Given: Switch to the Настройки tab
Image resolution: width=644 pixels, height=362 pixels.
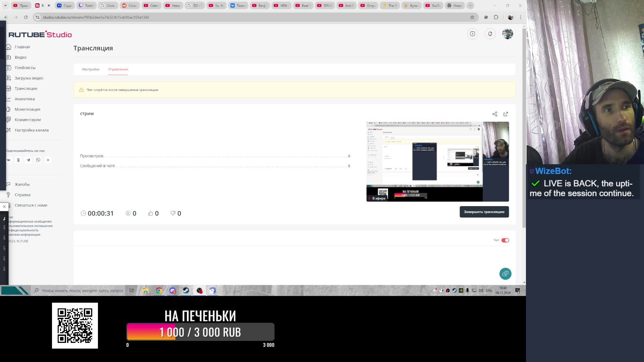Looking at the screenshot, I should (x=91, y=69).
